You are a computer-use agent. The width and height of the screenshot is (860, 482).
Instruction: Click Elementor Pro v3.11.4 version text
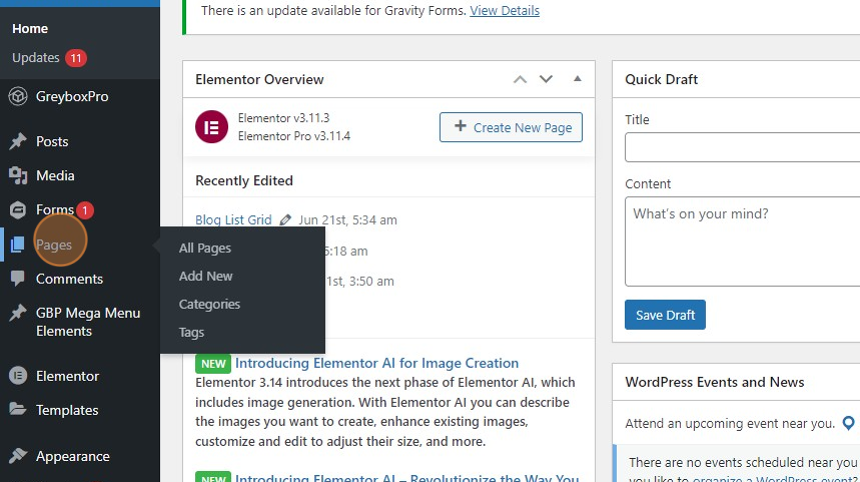(294, 136)
